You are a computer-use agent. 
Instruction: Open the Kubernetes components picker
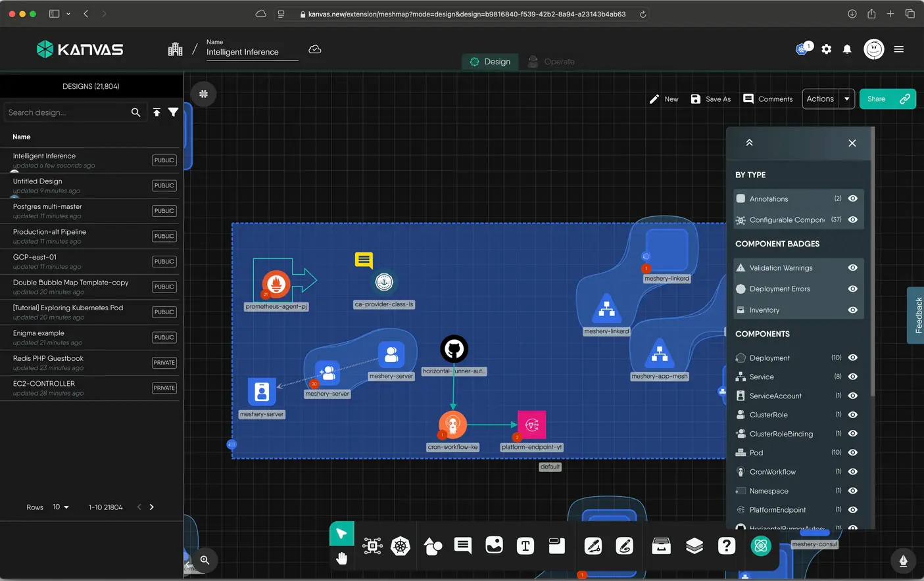click(401, 546)
